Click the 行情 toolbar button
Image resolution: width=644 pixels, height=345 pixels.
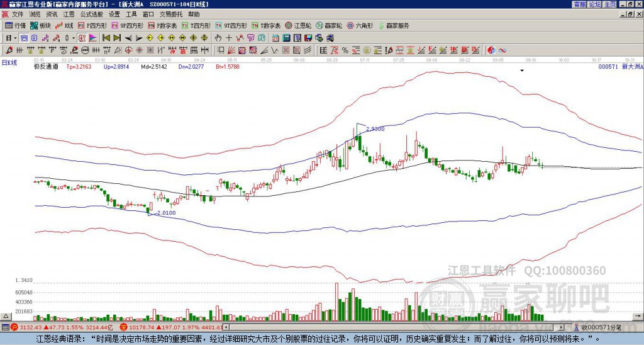tap(16, 25)
